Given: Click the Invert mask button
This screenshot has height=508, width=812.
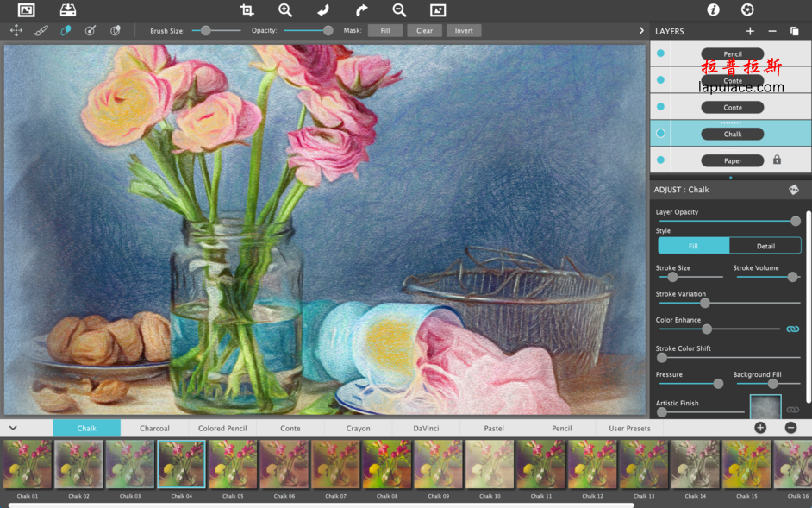Looking at the screenshot, I should (x=463, y=30).
